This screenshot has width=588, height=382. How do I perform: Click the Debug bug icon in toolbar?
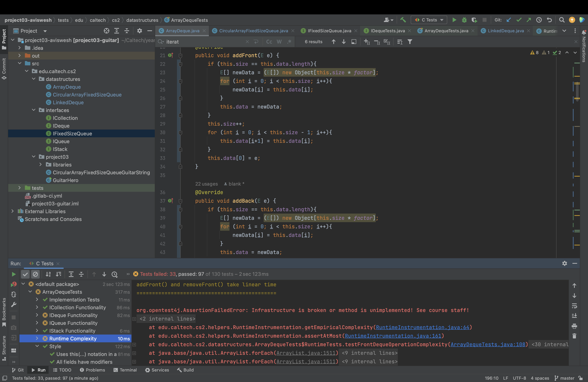[x=464, y=20]
